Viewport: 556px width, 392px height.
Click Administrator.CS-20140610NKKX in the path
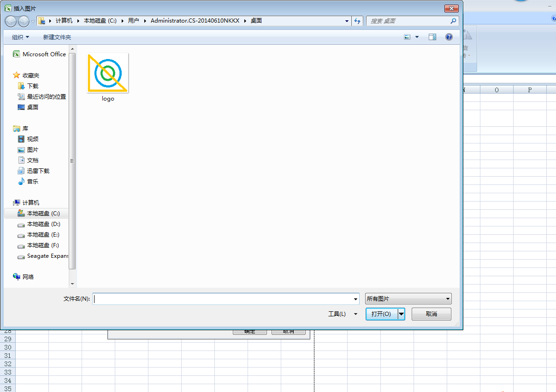pos(195,21)
